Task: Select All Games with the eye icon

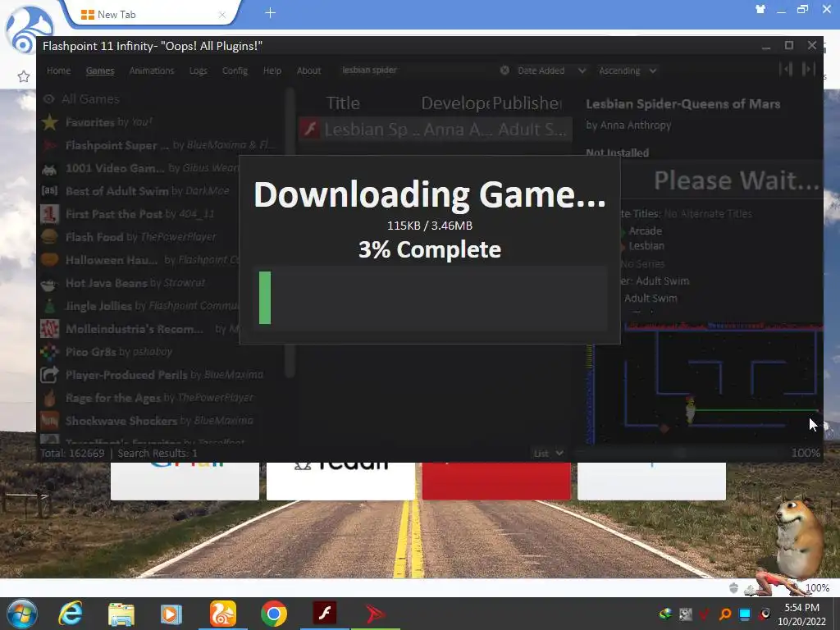Action: tap(48, 99)
